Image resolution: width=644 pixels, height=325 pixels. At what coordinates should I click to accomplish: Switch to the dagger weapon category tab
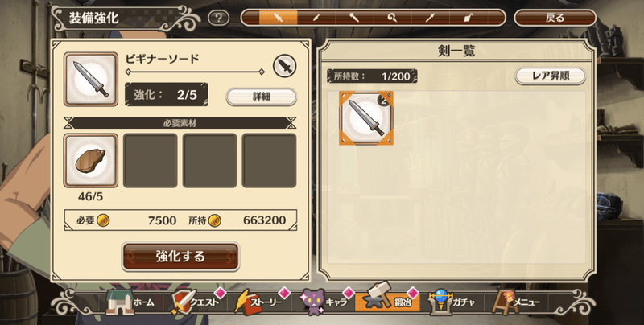click(x=316, y=18)
